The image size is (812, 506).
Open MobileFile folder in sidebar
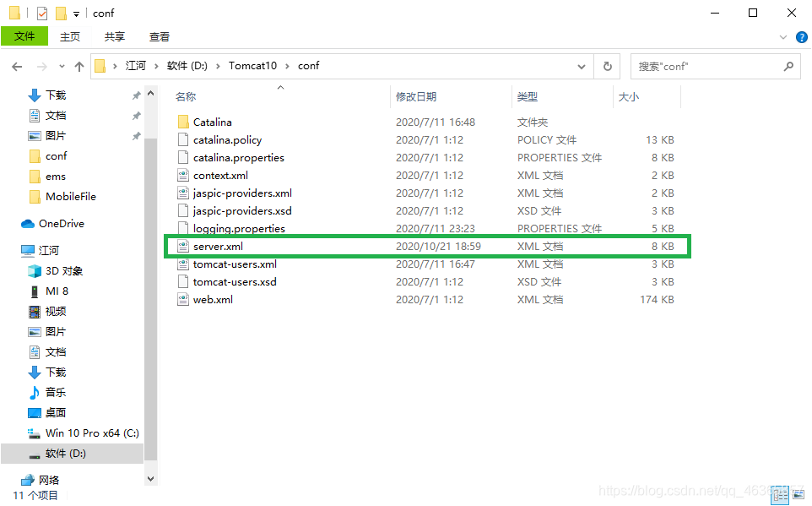click(x=70, y=197)
